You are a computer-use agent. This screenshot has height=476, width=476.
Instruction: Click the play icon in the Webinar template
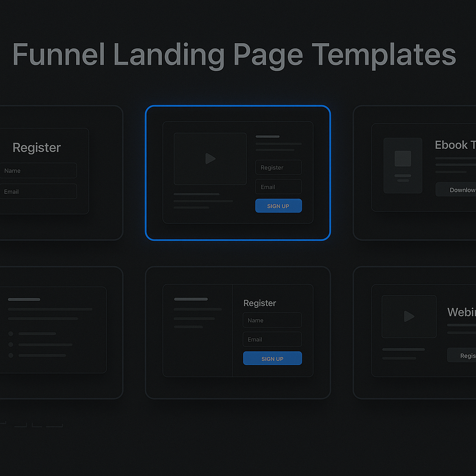pyautogui.click(x=409, y=316)
